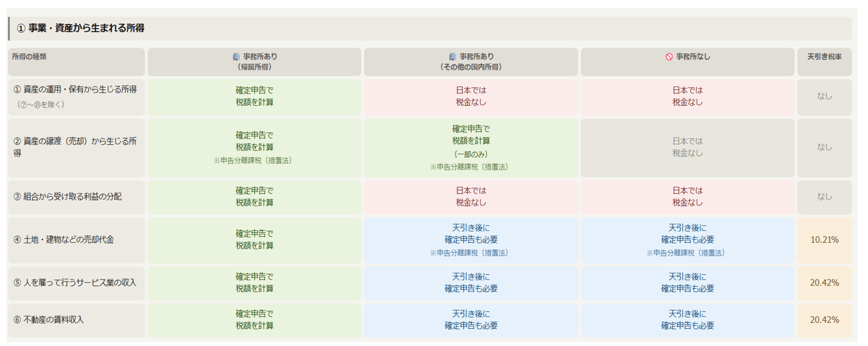The image size is (868, 346).
Task: Click the greyed 日本では税金なし cell in row ②
Action: [x=687, y=147]
